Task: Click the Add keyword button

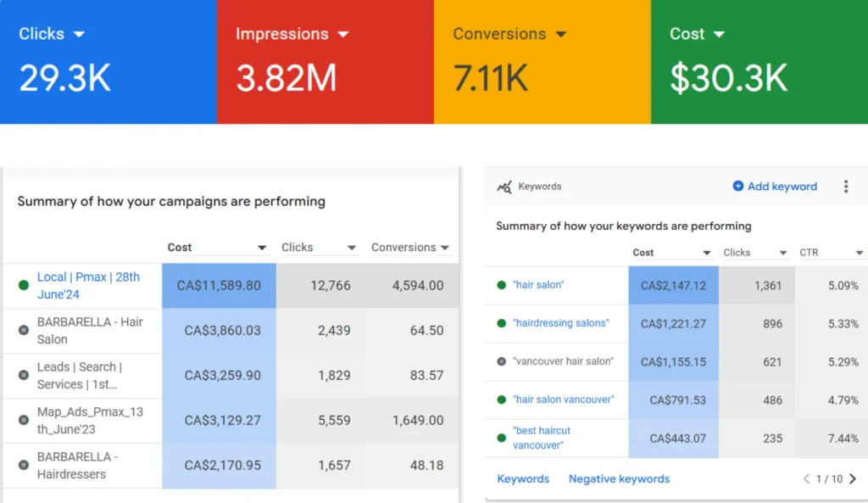Action: coord(782,187)
